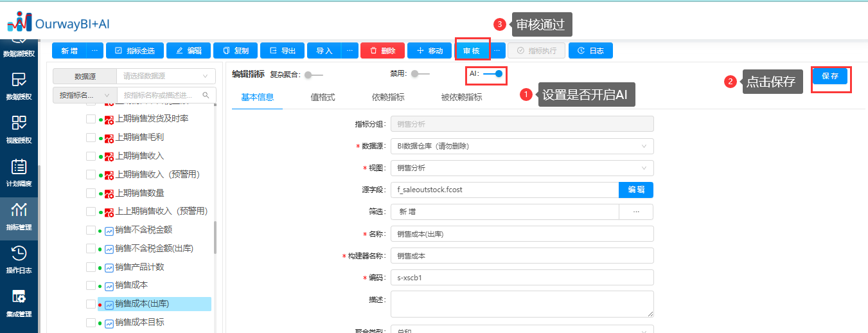Click the blue 保存 button
Screen dimensions: 868x333
[830, 76]
